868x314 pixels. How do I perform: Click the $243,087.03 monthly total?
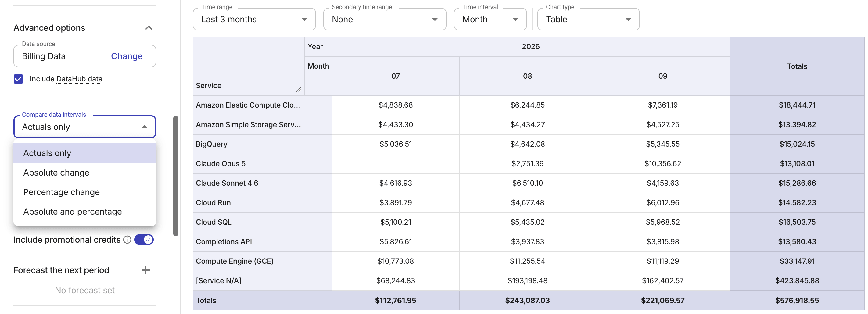click(x=527, y=301)
